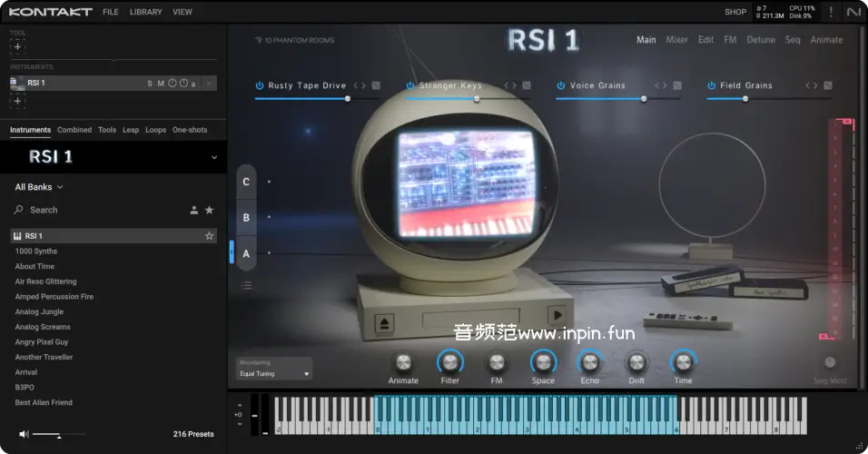
Task: Toggle Field Grains layer power
Action: click(711, 85)
